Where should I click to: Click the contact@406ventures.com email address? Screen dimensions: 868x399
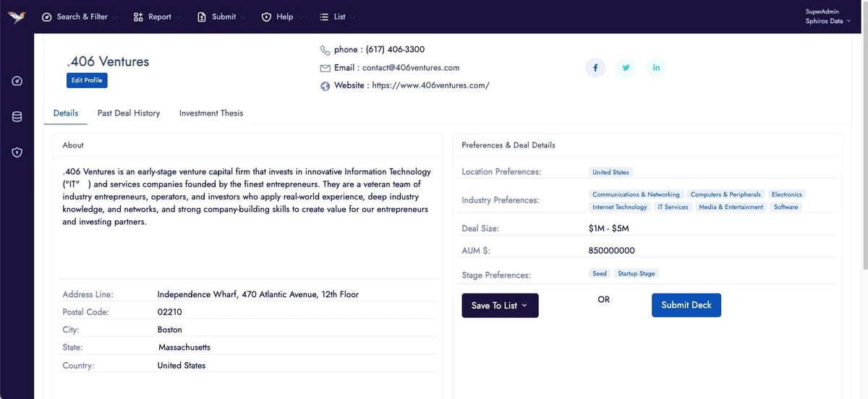tap(411, 68)
